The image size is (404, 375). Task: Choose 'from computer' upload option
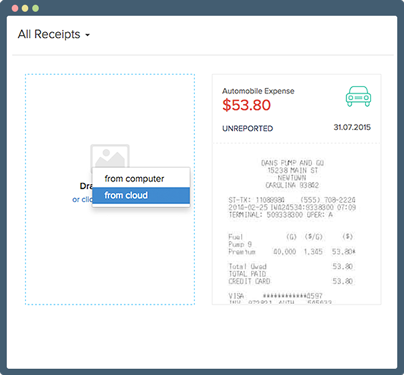(141, 179)
